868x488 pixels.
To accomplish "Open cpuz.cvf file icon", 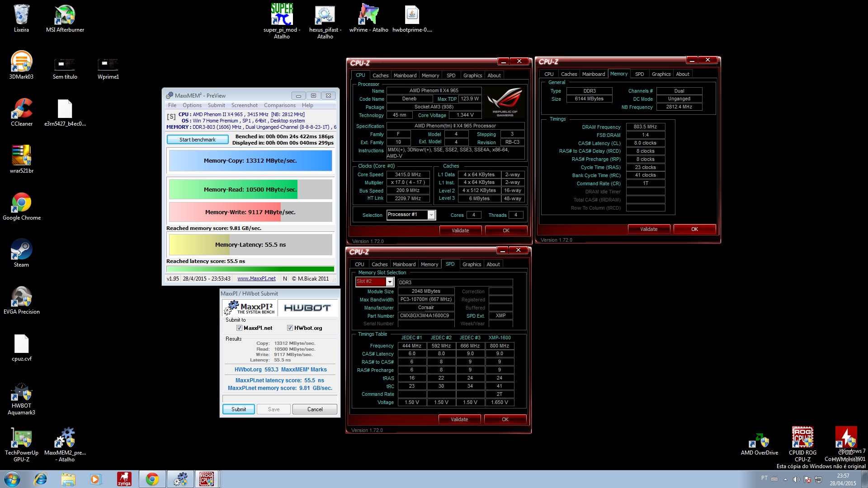I will (21, 348).
